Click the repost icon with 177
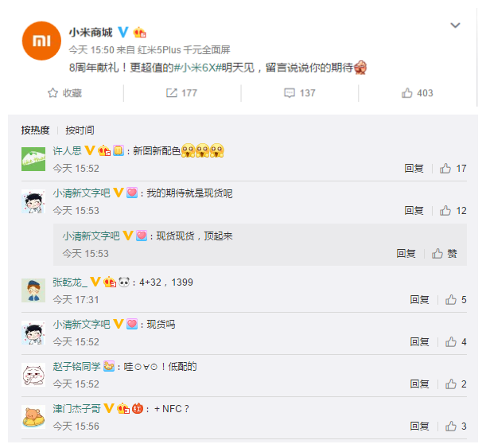486x448 pixels. 171,93
